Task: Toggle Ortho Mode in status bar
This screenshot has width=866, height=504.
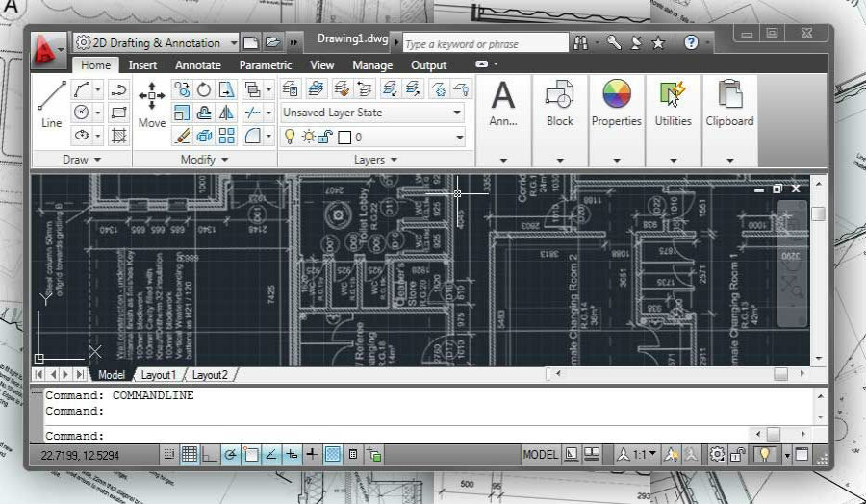Action: point(210,454)
